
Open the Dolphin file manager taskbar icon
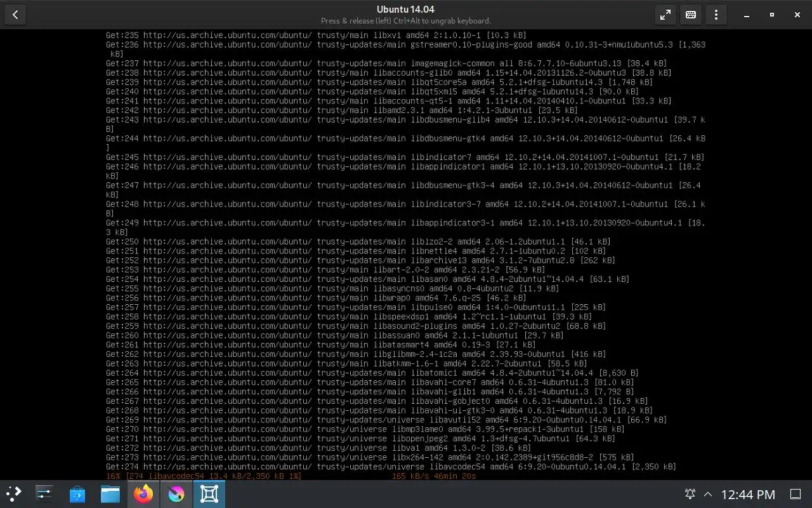[110, 494]
